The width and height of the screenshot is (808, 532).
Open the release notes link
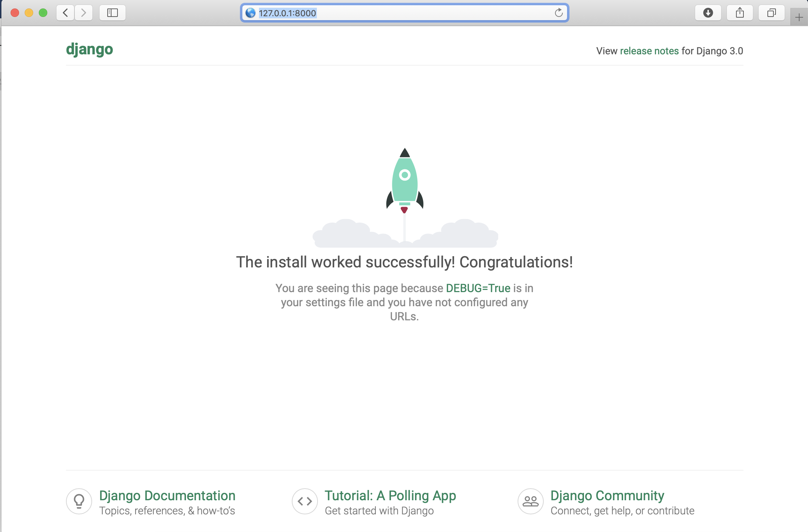tap(649, 51)
